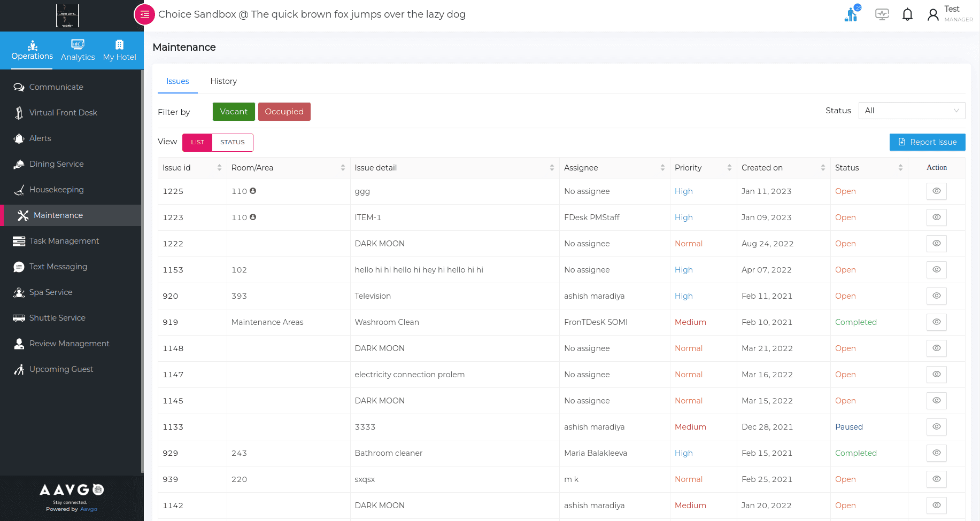
Task: Open the staff icon with badge
Action: tap(851, 14)
